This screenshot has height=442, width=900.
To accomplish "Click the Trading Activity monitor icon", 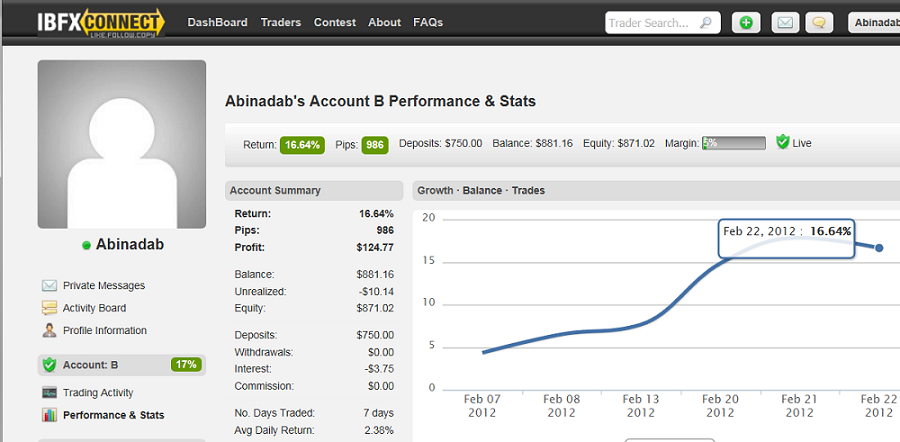I will tap(49, 393).
